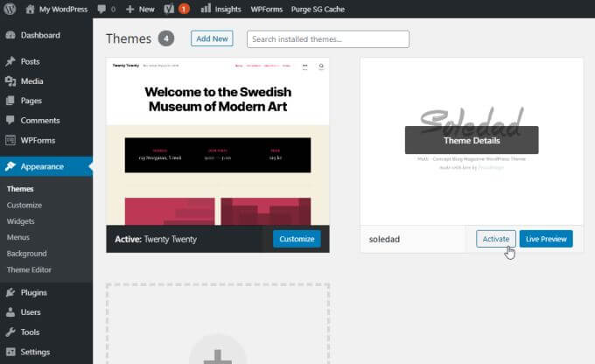Click the plus New icon in admin bar
Image resolution: width=595 pixels, height=364 pixels.
[129, 9]
